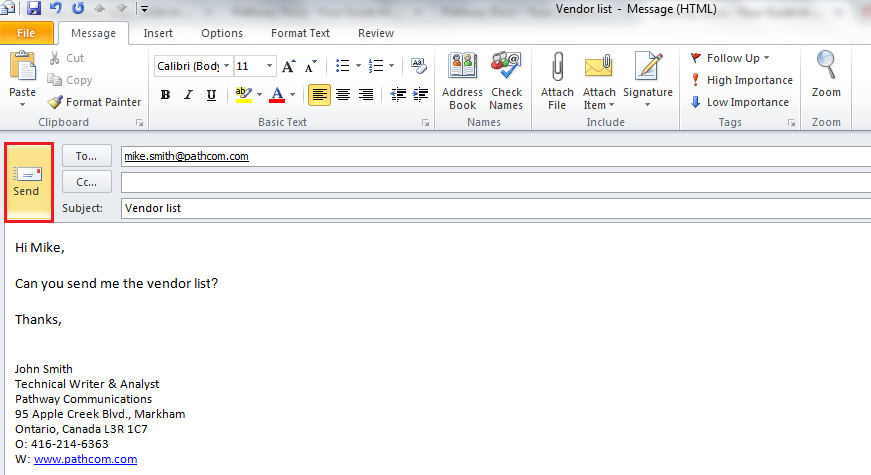Open the Options ribbon tab

(x=222, y=33)
